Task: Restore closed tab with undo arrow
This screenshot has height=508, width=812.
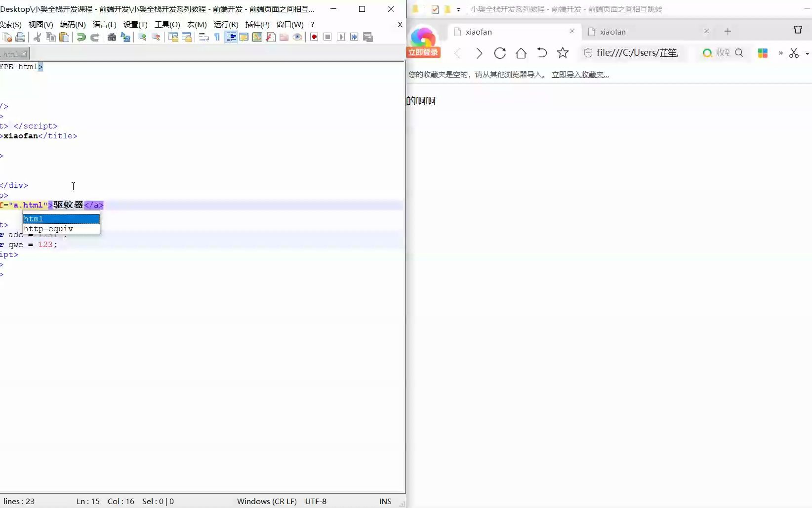Action: tap(542, 53)
